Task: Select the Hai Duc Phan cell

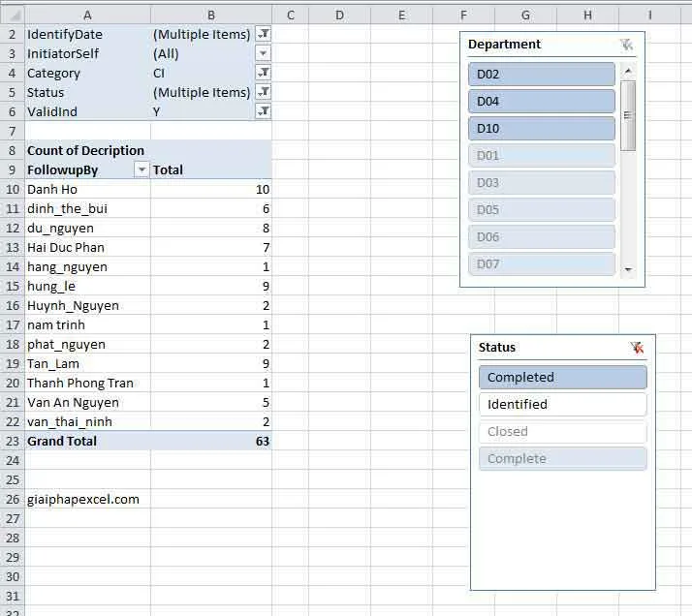Action: pyautogui.click(x=87, y=247)
